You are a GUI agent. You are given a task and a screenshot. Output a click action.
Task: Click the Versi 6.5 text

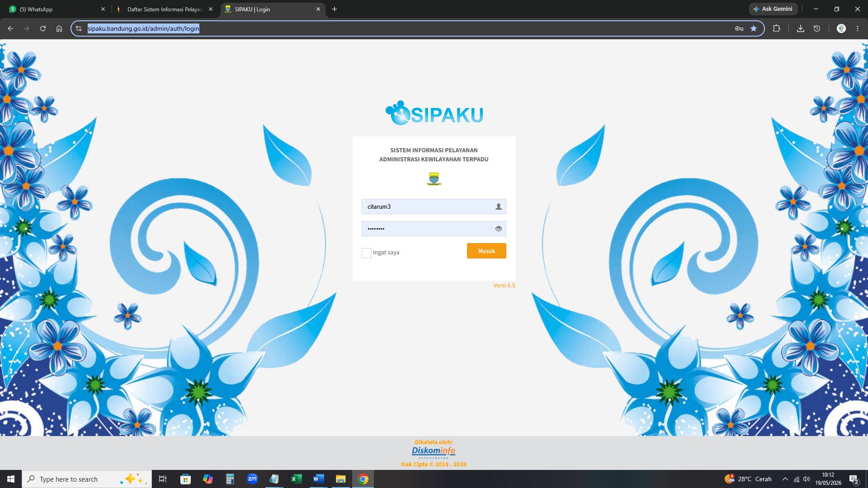[x=504, y=286]
